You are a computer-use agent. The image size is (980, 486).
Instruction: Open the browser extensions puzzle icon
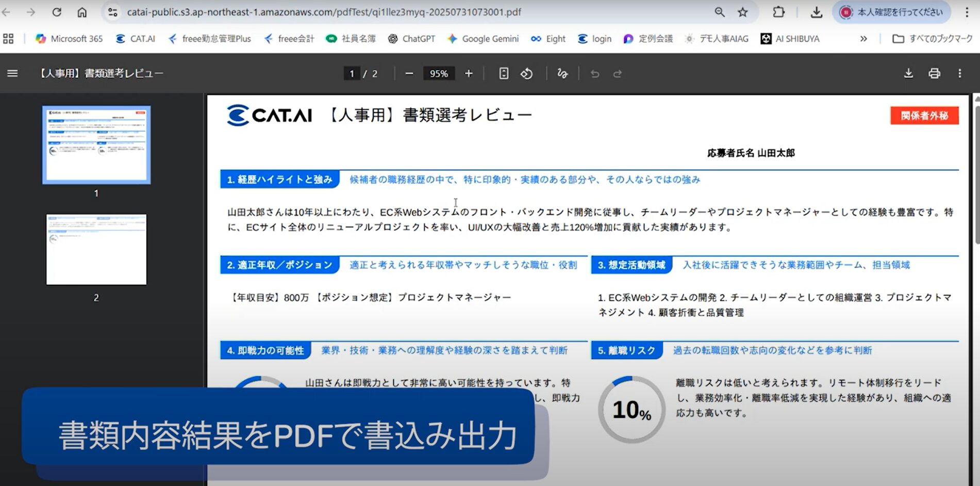coord(778,12)
